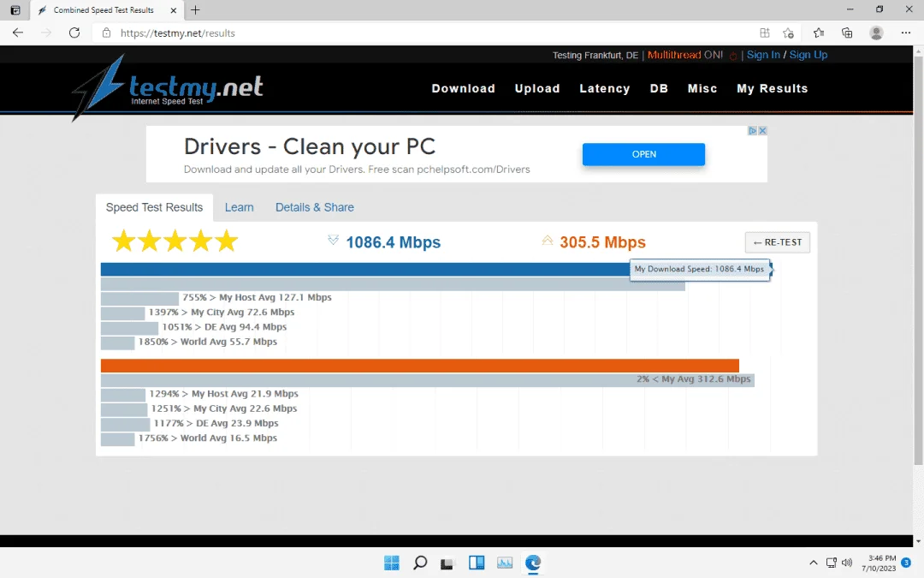Click Sign In link
Screen dimensions: 924x578
pos(763,55)
